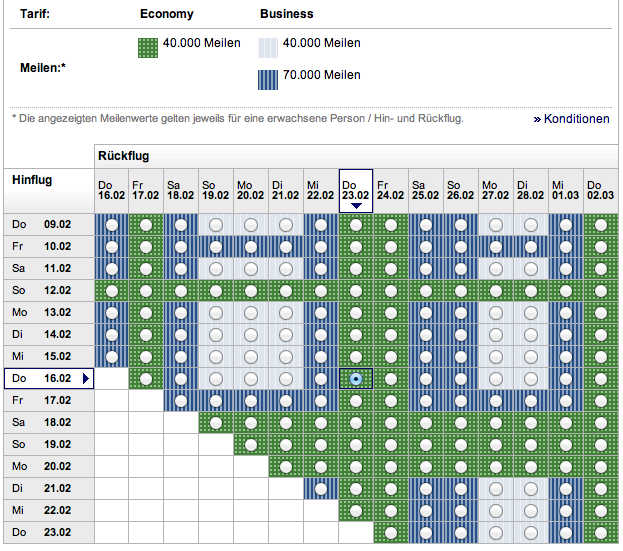The height and width of the screenshot is (551, 623).
Task: Select outbound Di 21.02 with return Mi 22.02
Action: pyautogui.click(x=321, y=489)
